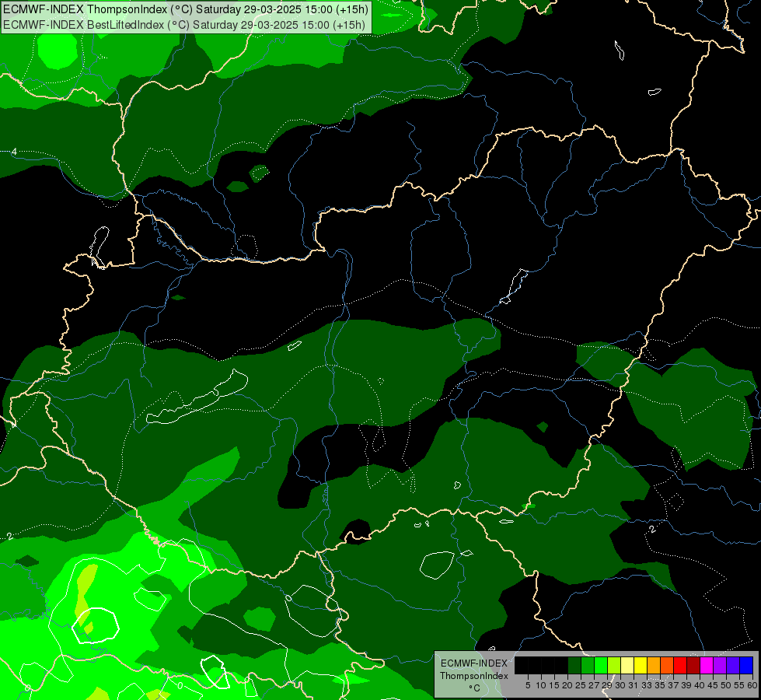The width and height of the screenshot is (761, 700).
Task: Click the ECMWF-INDEX label in the legend
Action: pos(474,663)
